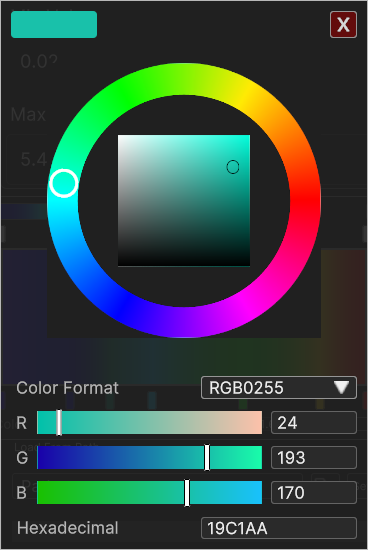The image size is (368, 550).
Task: Click the Color Format dropdown arrow
Action: click(341, 388)
